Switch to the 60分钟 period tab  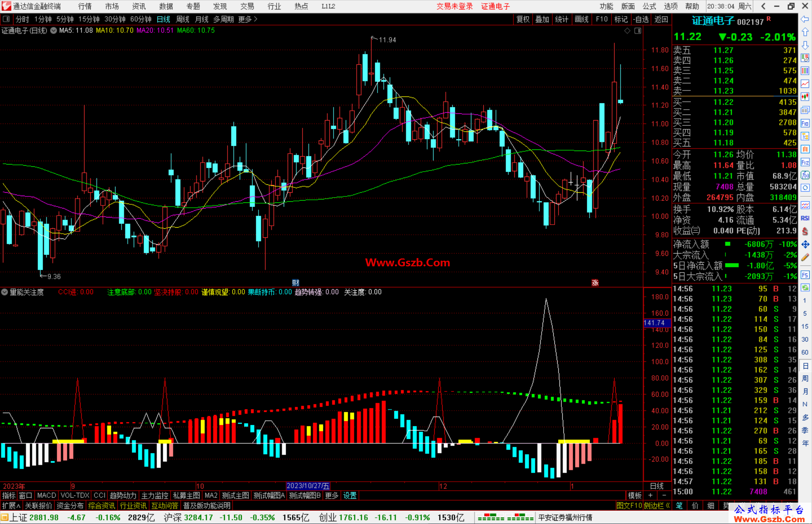pyautogui.click(x=141, y=19)
